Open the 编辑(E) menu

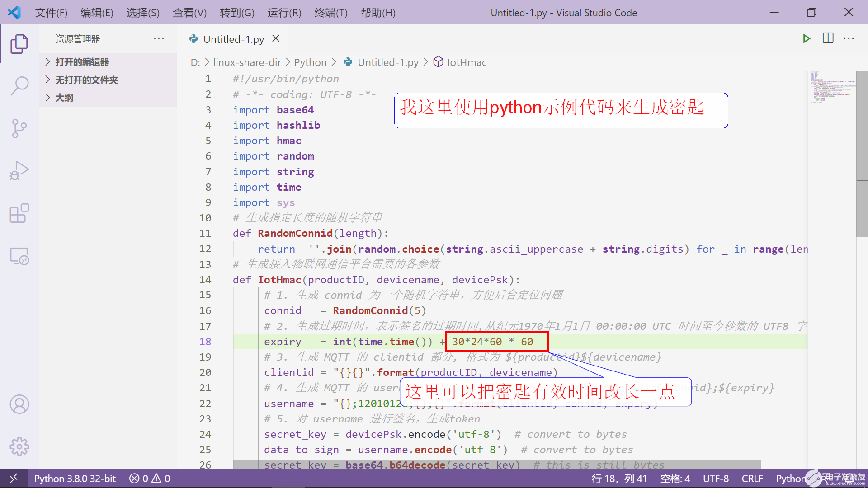pyautogui.click(x=97, y=13)
